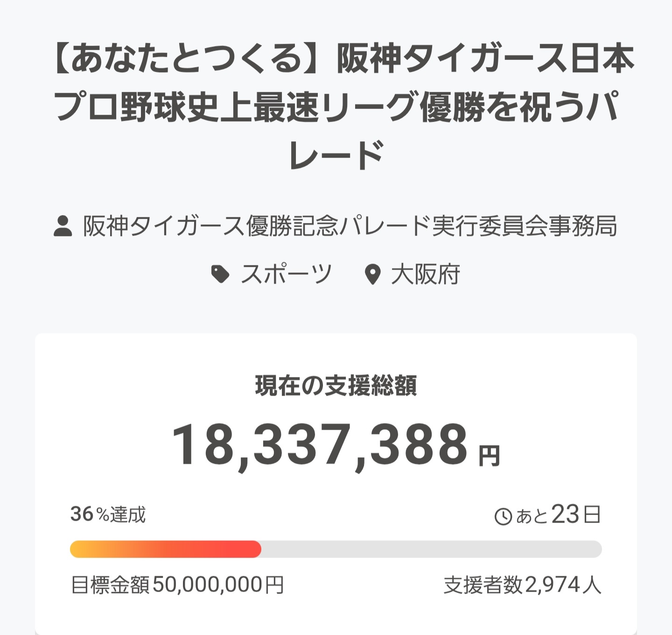Click the 50,000,000円 goal value

(218, 585)
